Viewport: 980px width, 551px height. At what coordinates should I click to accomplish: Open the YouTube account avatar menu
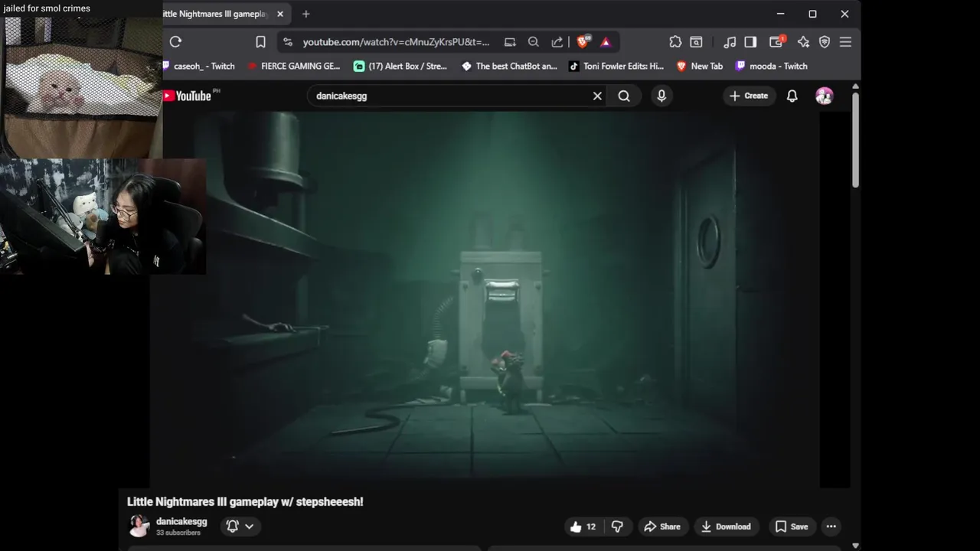(x=825, y=96)
